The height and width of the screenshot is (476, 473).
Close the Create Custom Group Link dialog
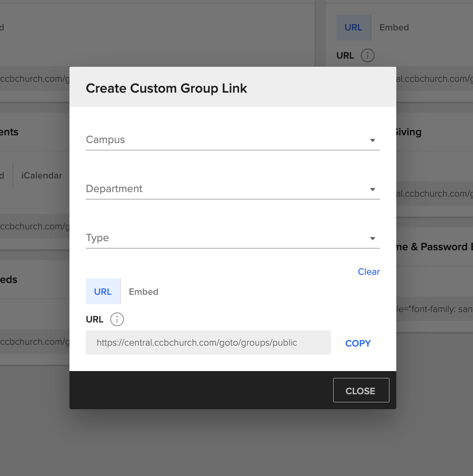361,390
